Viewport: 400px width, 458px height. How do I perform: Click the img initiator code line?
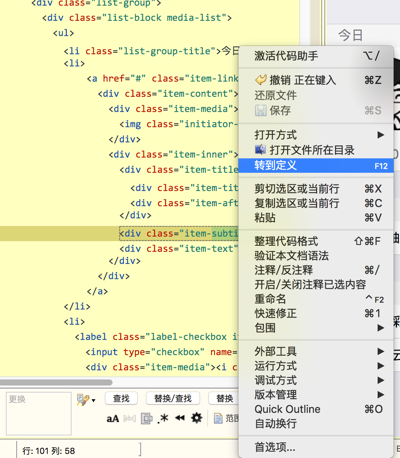(179, 124)
